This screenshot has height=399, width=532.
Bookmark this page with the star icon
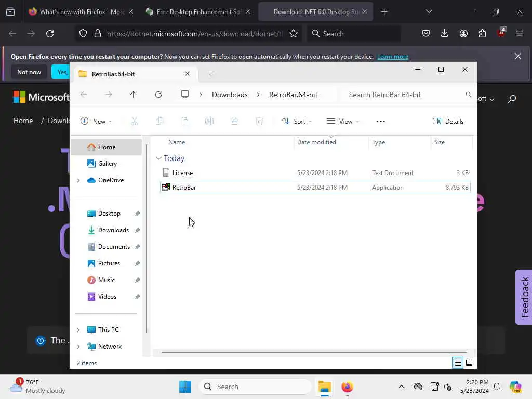click(x=294, y=34)
